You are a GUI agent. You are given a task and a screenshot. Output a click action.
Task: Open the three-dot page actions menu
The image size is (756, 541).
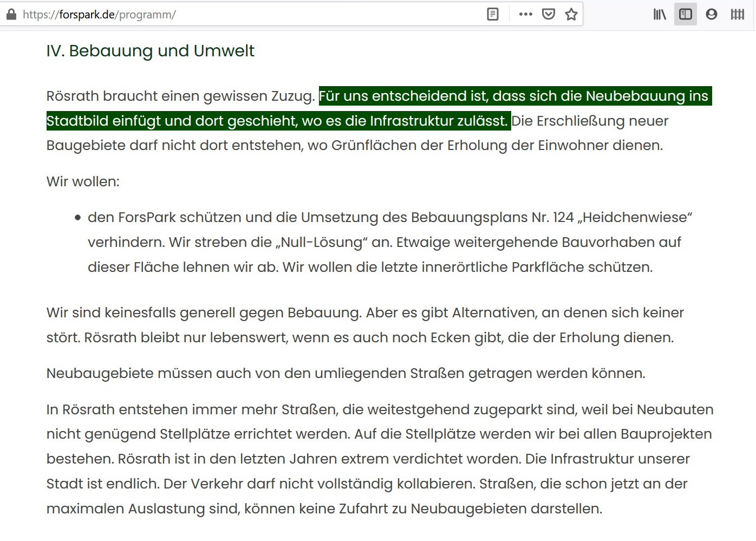(525, 15)
